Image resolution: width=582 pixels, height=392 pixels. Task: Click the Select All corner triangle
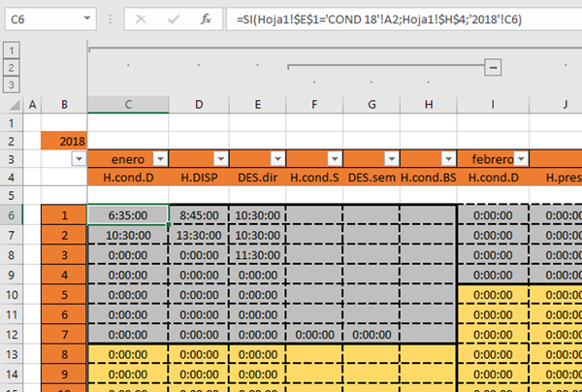pyautogui.click(x=11, y=104)
